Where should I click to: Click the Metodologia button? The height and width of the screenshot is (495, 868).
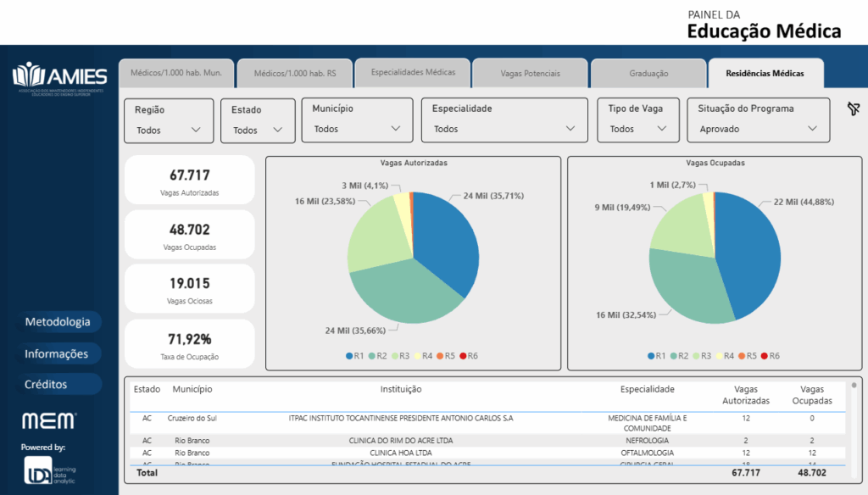pos(58,322)
